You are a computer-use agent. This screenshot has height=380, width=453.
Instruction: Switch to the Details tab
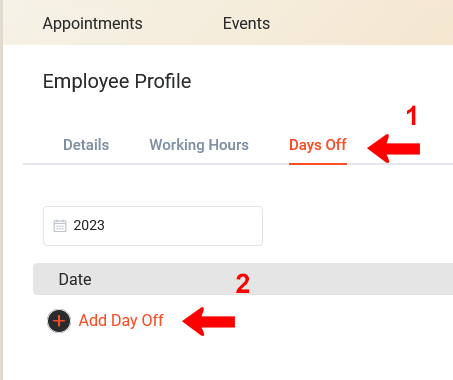pos(86,145)
